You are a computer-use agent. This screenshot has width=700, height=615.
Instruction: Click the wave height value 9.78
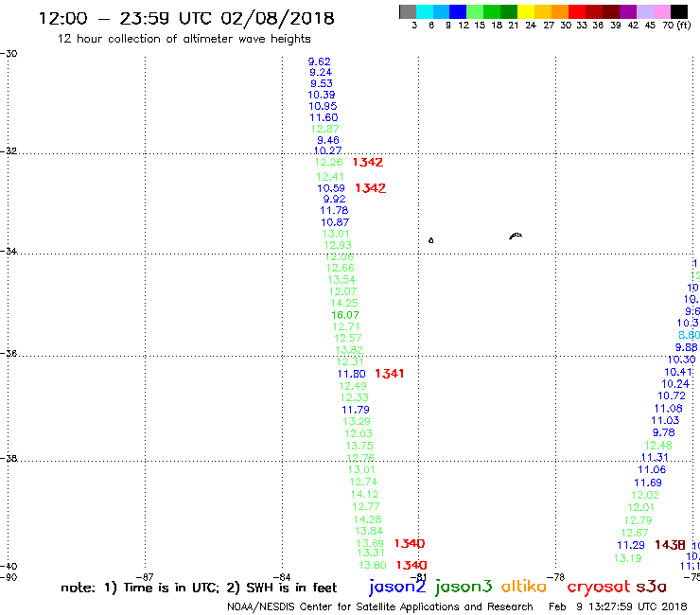tap(663, 432)
